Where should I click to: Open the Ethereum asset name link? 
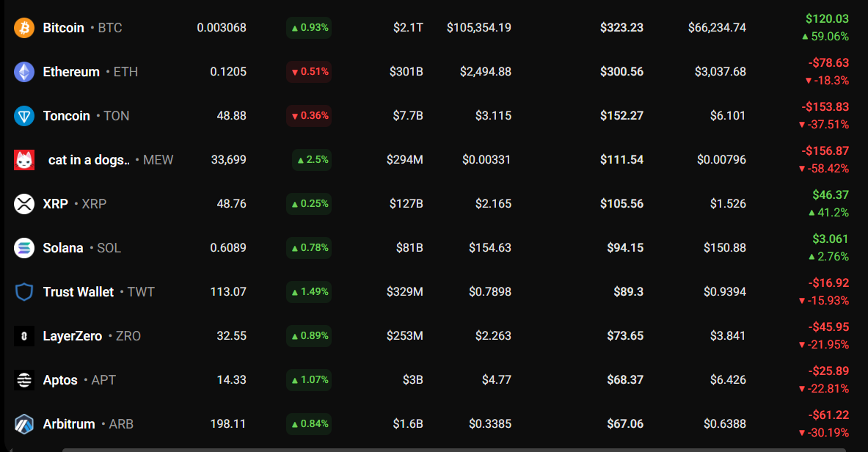click(x=71, y=72)
